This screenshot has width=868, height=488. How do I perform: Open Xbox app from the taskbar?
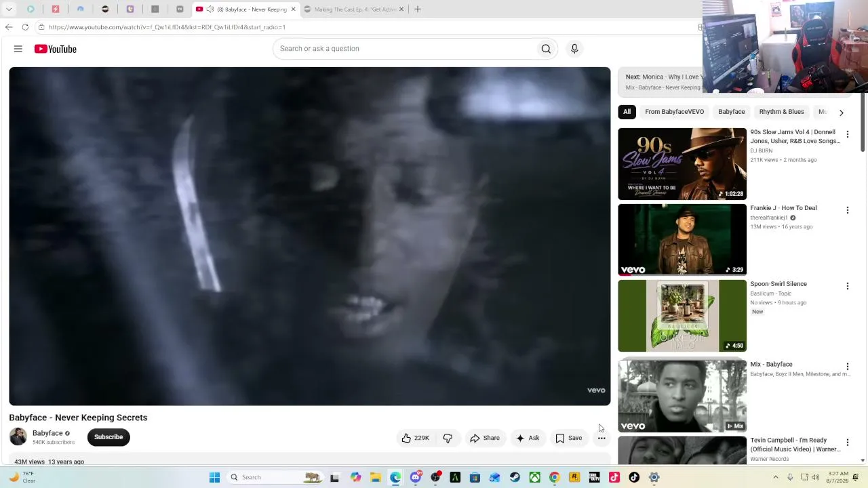[535, 477]
